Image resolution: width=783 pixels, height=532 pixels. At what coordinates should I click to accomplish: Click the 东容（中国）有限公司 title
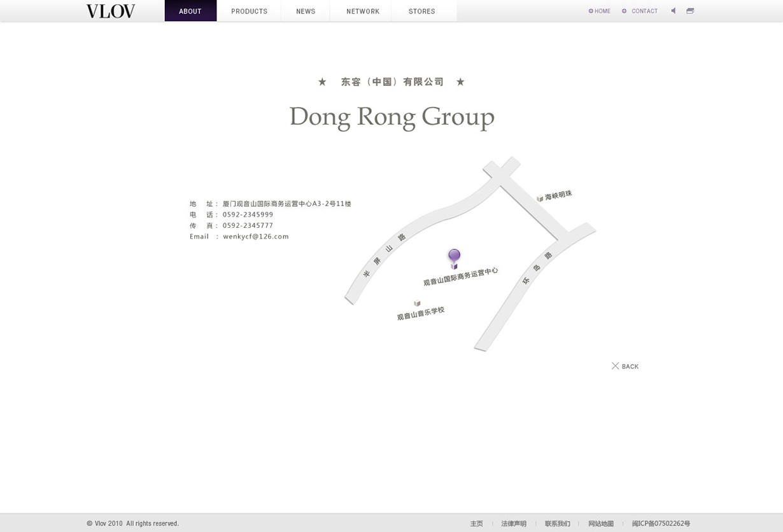[392, 81]
